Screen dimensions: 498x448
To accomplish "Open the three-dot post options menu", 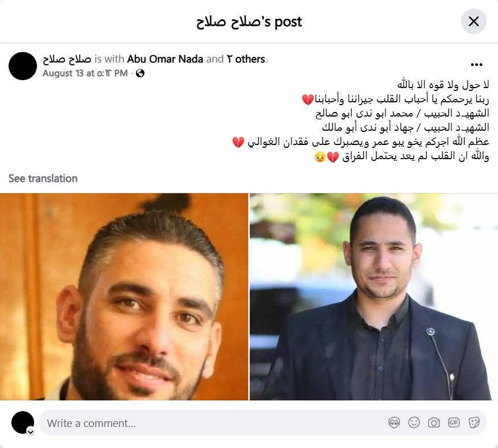I will 476,65.
